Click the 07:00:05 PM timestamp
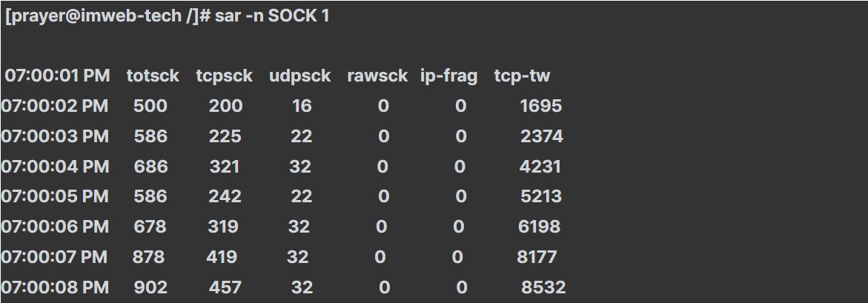This screenshot has width=868, height=303. pyautogui.click(x=55, y=196)
